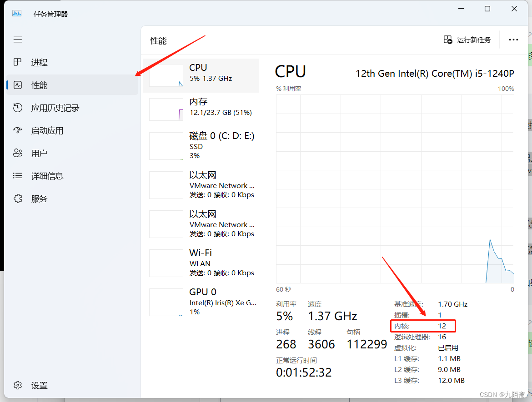Click L3 缓存 value 12.0 MB
The height and width of the screenshot is (402, 532).
point(451,380)
